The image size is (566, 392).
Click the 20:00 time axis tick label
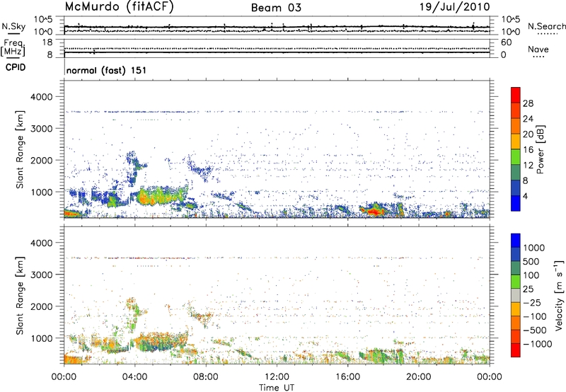point(418,377)
